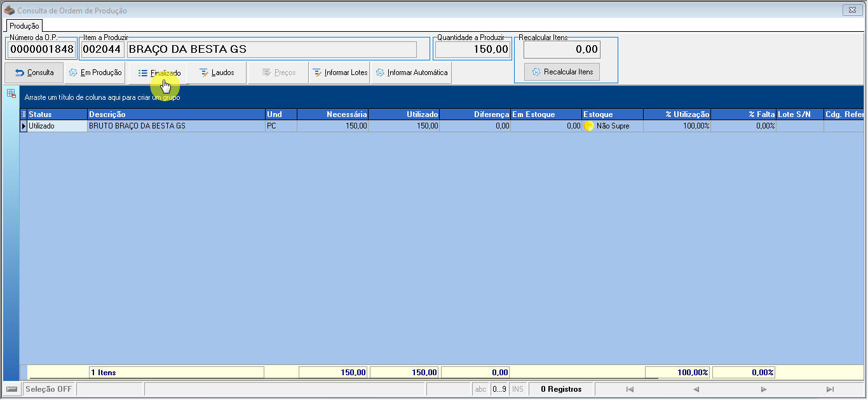Click the Consulta back-arrow button

[x=34, y=72]
